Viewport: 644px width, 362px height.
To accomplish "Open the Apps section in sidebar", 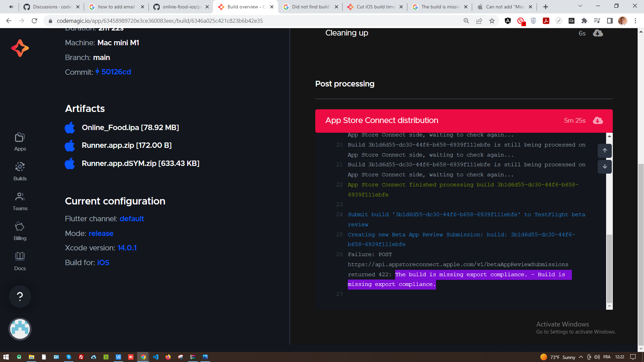I will [20, 142].
